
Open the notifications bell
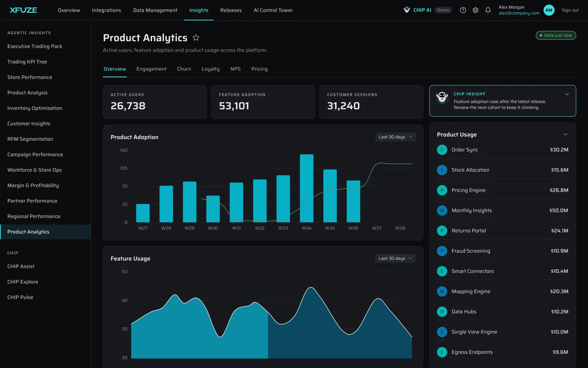click(488, 10)
